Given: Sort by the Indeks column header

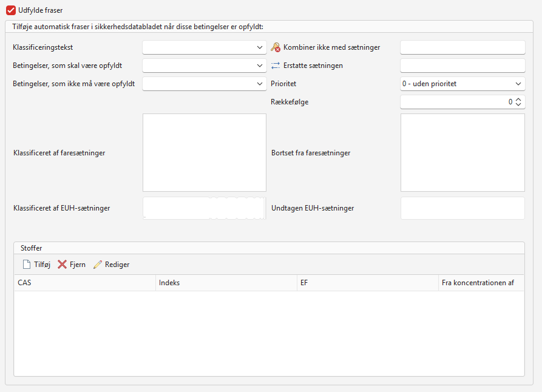Looking at the screenshot, I should [x=226, y=283].
